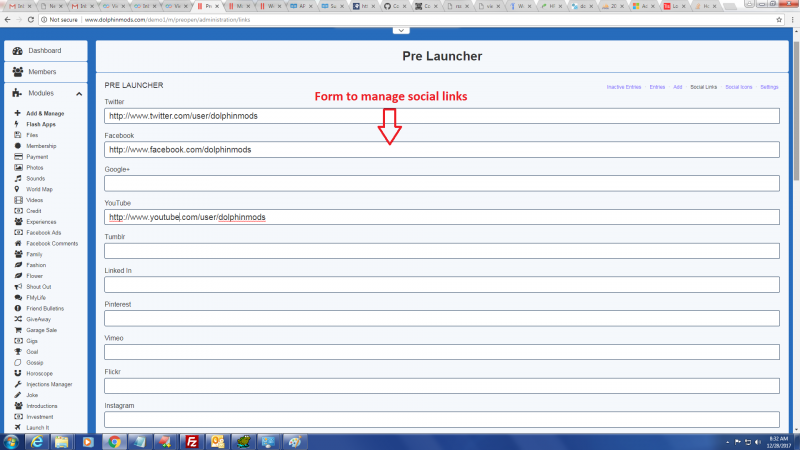Click the Facebook URL input field
This screenshot has width=800, height=450.
coord(442,149)
